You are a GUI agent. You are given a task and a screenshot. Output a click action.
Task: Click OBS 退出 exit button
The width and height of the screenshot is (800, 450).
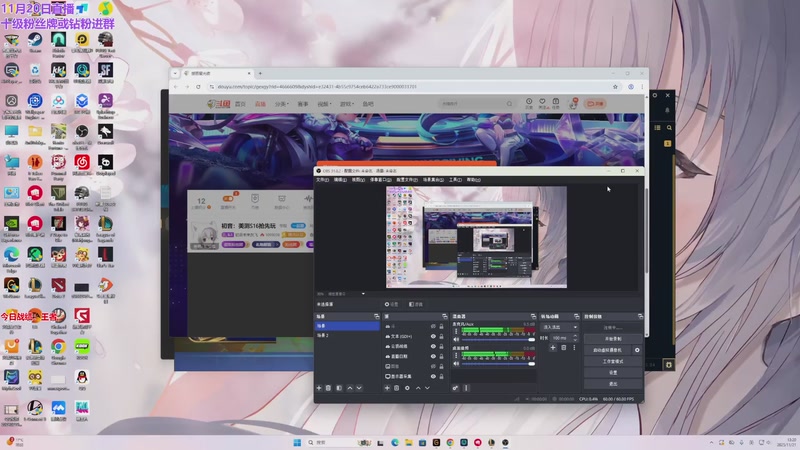coord(613,384)
